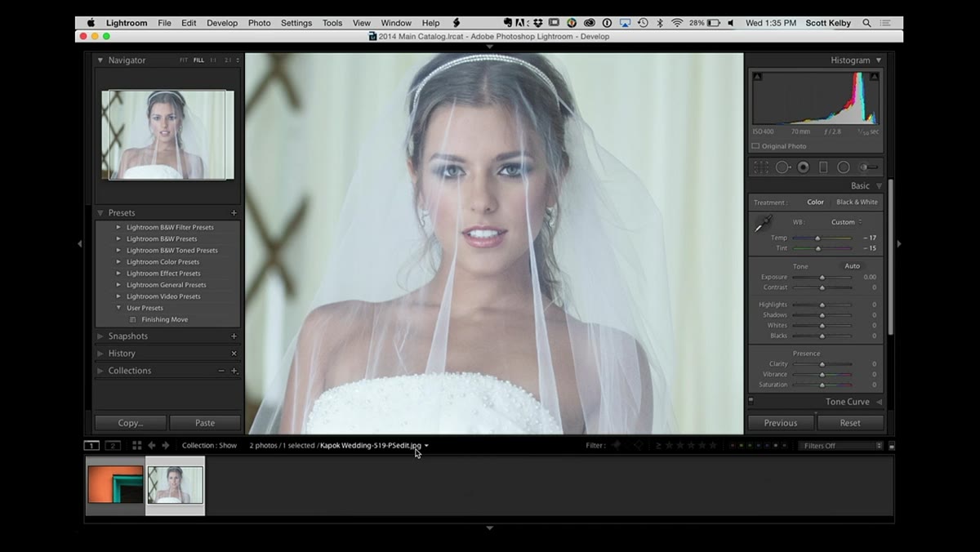This screenshot has height=552, width=980.
Task: Enable the Original Photo checkbox
Action: [x=755, y=147]
